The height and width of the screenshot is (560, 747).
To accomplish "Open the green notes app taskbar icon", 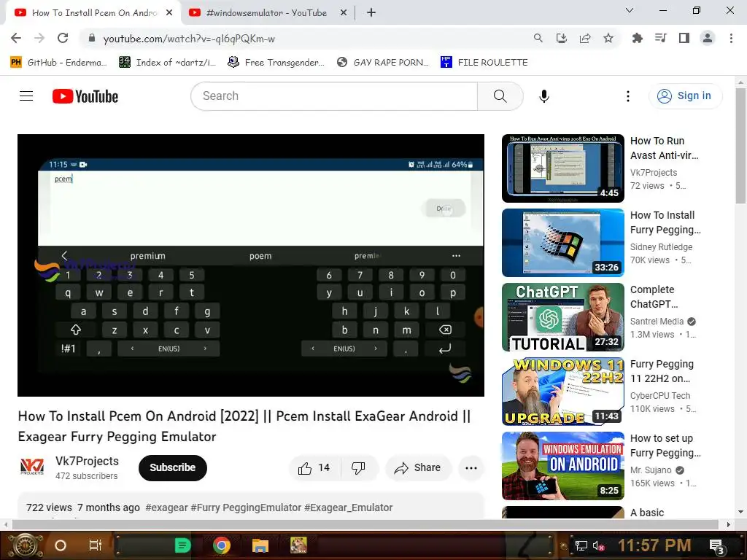I will [x=182, y=545].
